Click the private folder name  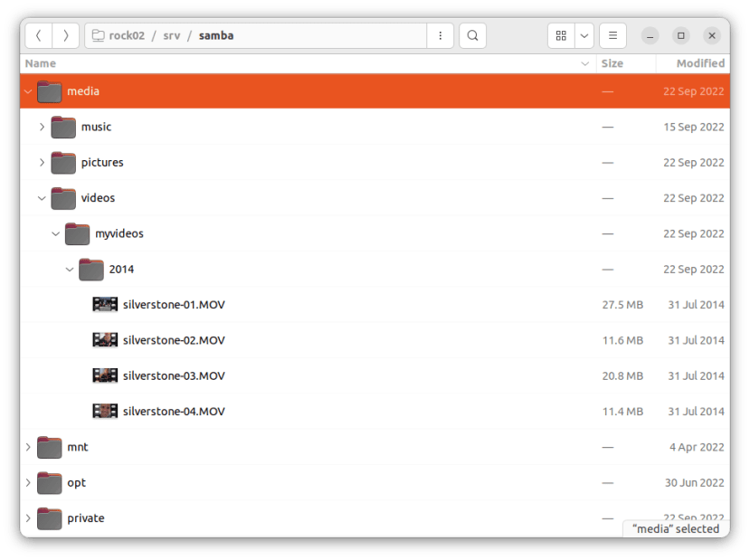tap(86, 518)
